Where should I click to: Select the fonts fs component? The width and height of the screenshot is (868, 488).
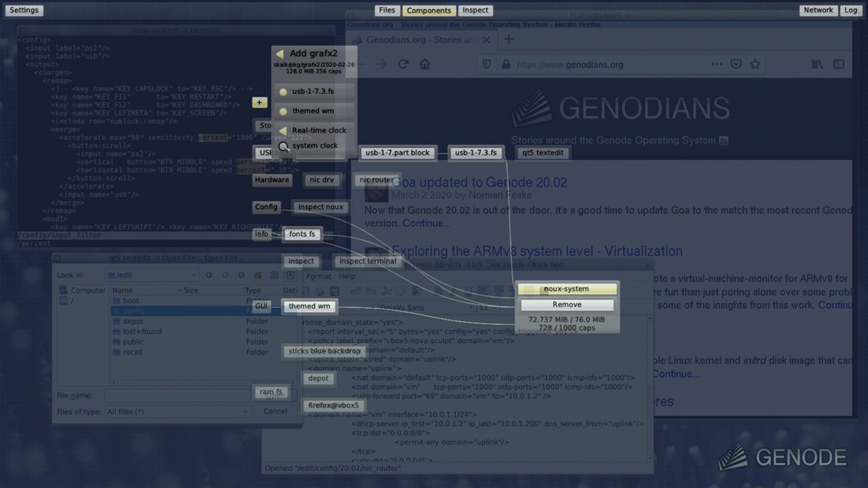pos(302,234)
